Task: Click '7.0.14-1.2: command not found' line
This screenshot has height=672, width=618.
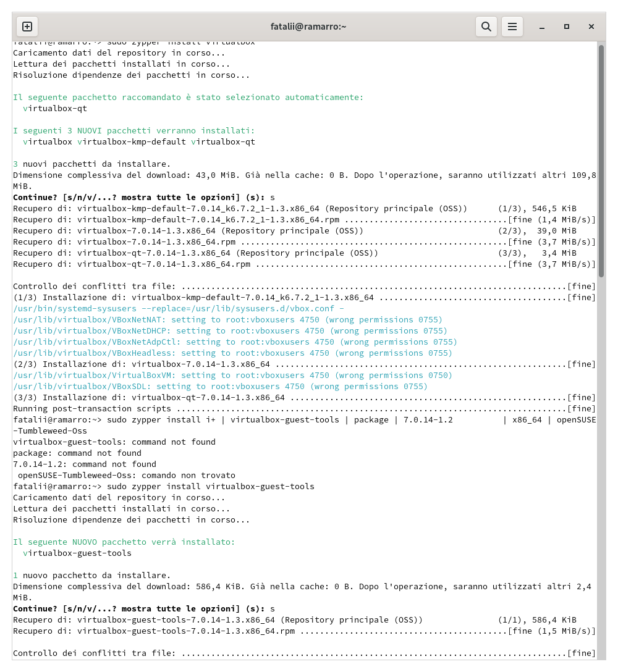Action: pos(85,464)
